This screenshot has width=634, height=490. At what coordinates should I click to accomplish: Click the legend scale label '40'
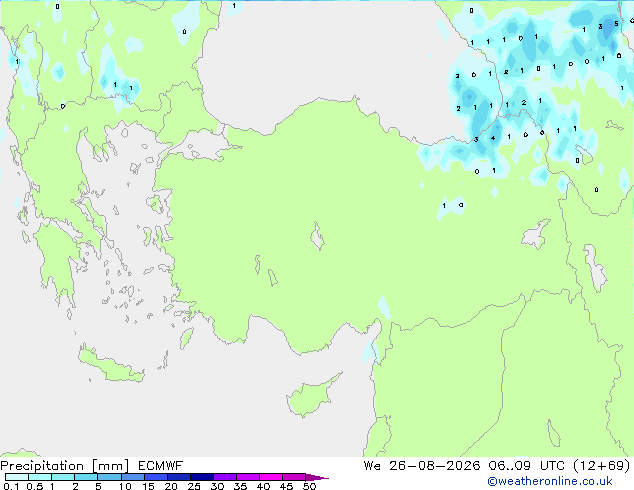point(263,486)
